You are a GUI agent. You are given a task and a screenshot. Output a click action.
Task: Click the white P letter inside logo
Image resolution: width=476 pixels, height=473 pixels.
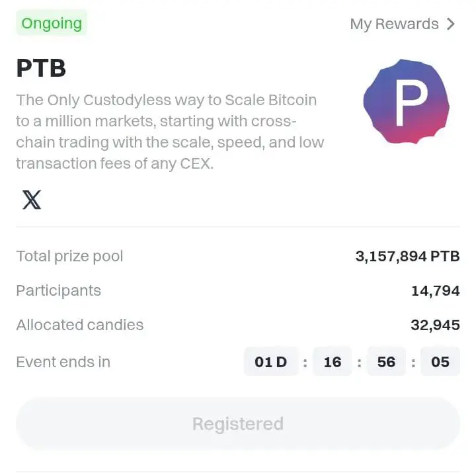click(411, 105)
